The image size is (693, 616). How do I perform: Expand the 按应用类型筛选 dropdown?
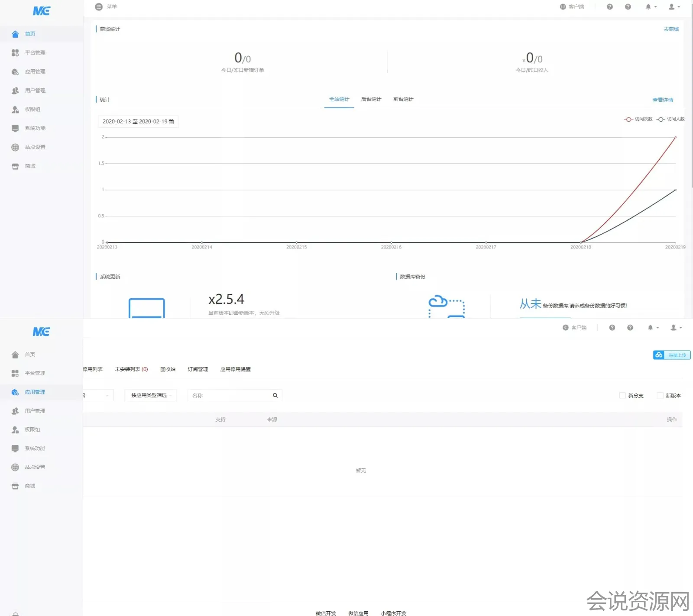150,395
